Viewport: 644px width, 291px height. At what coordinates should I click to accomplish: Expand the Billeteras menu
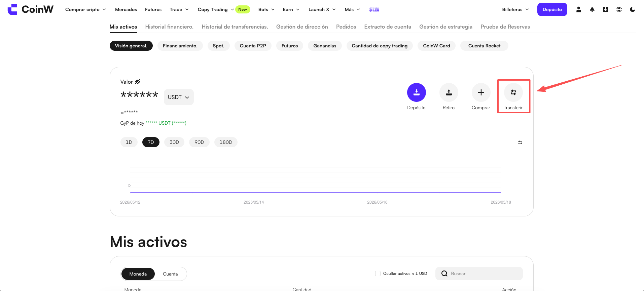(515, 9)
